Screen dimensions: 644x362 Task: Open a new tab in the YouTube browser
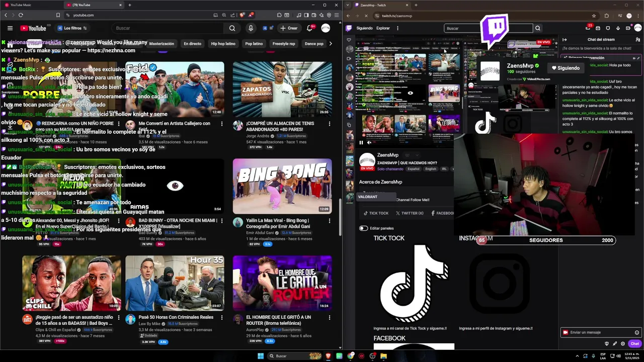pyautogui.click(x=130, y=5)
